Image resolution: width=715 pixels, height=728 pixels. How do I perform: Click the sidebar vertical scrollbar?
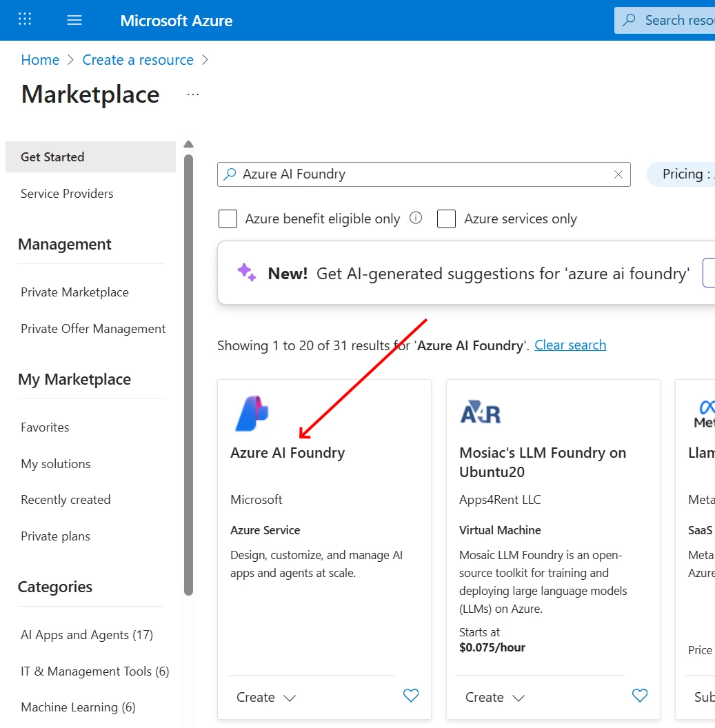[188, 374]
